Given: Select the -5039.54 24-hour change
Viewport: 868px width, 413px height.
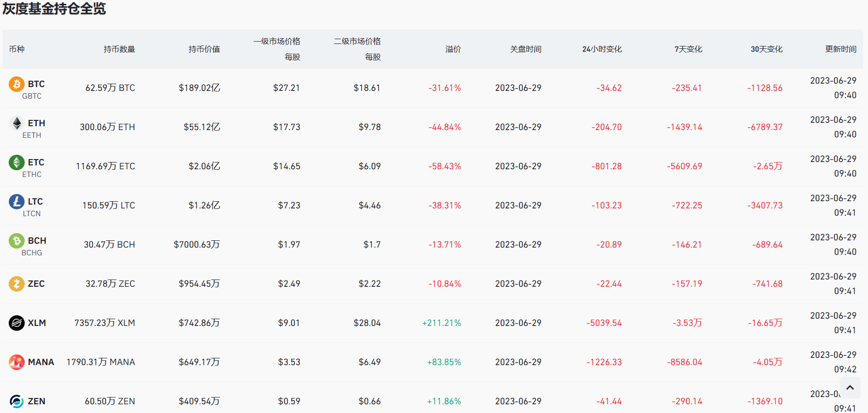Looking at the screenshot, I should coord(604,323).
